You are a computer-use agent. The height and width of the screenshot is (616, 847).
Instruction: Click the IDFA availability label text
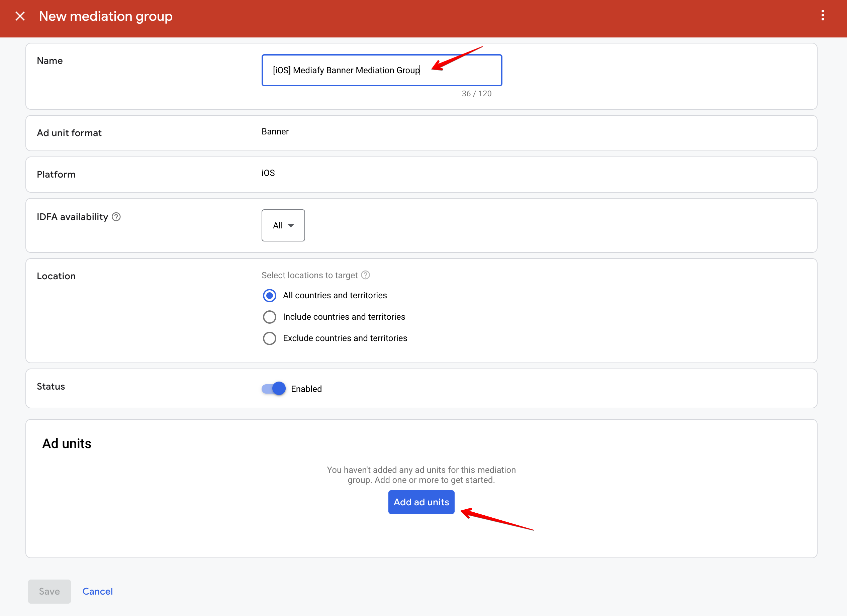[73, 217]
